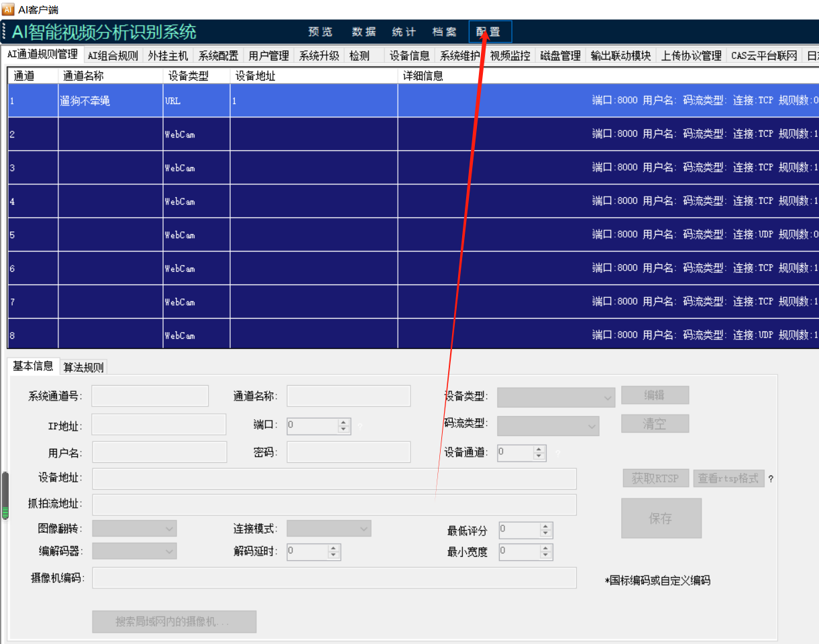Click the 搜索局域网内的摄像机 button
This screenshot has width=819, height=644.
pyautogui.click(x=174, y=622)
